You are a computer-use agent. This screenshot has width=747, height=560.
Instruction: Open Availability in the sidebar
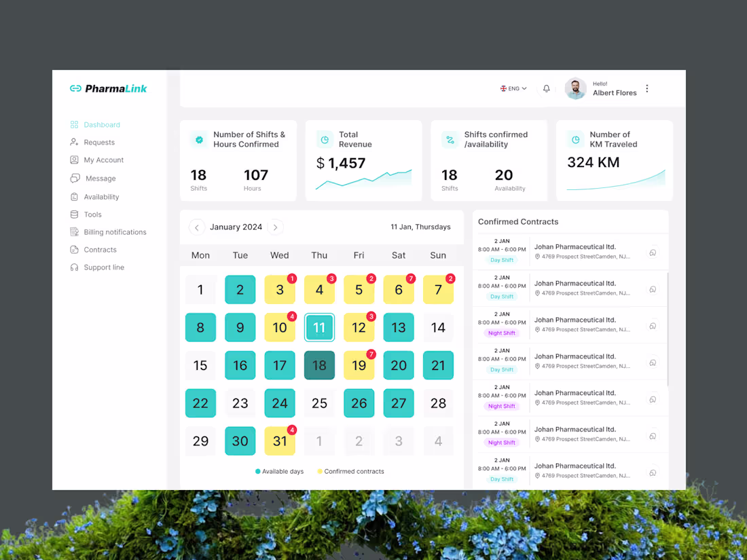tap(94, 197)
